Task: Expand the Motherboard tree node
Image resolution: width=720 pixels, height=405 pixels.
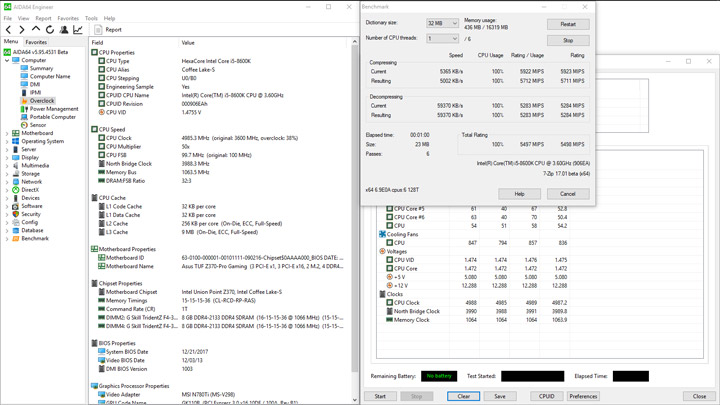Action: (7, 133)
